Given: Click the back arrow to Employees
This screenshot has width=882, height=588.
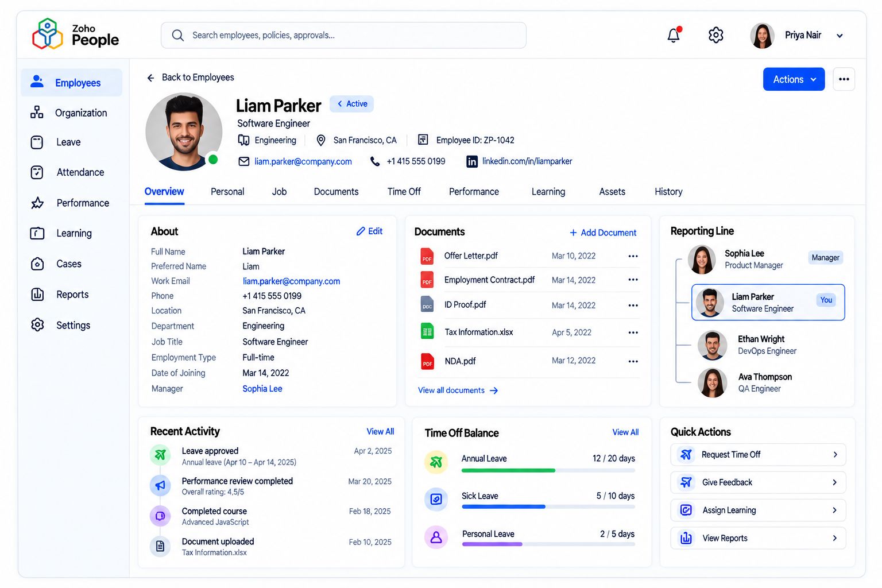Looking at the screenshot, I should point(150,78).
